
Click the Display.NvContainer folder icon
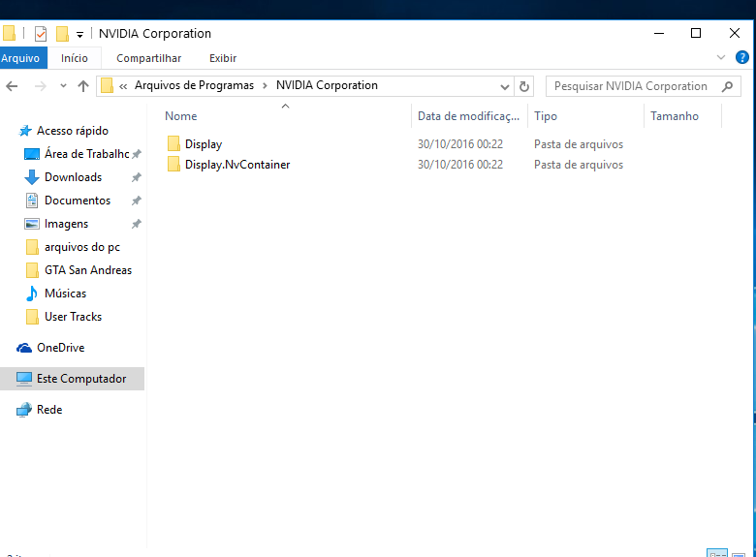(x=173, y=164)
